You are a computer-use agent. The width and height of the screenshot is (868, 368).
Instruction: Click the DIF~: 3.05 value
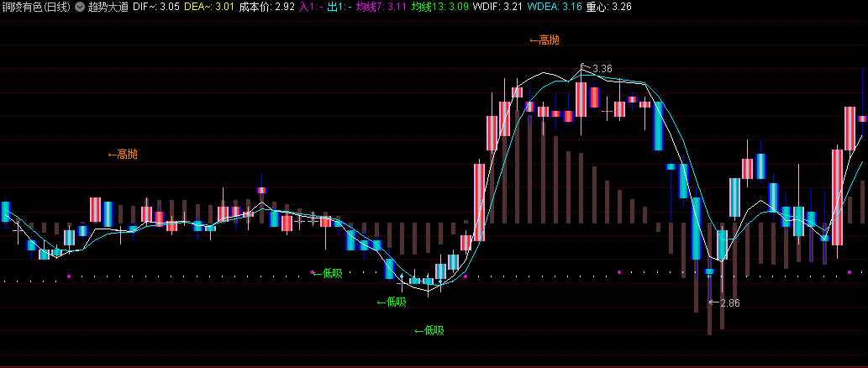[156, 8]
